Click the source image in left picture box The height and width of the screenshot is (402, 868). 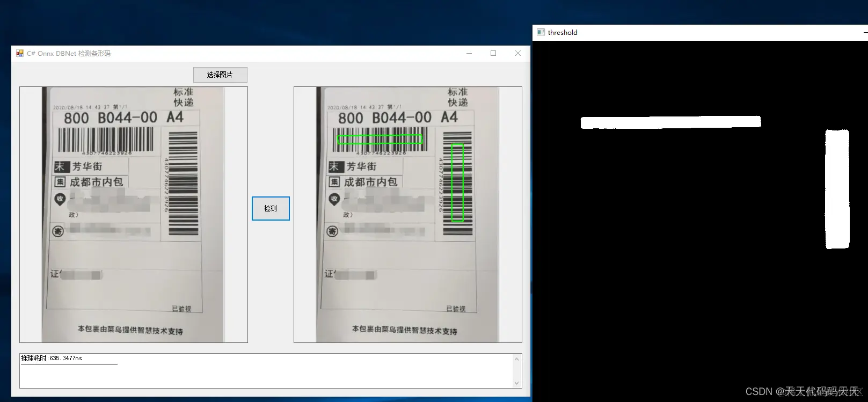click(134, 215)
